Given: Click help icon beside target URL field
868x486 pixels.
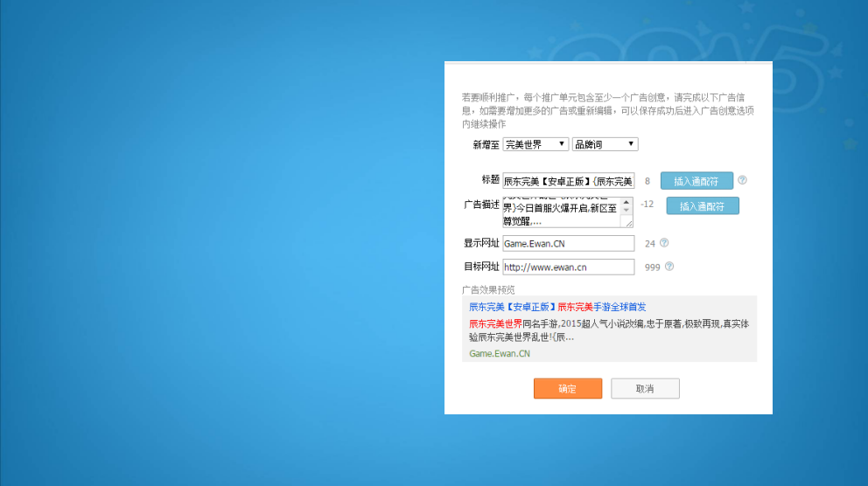Looking at the screenshot, I should [669, 267].
